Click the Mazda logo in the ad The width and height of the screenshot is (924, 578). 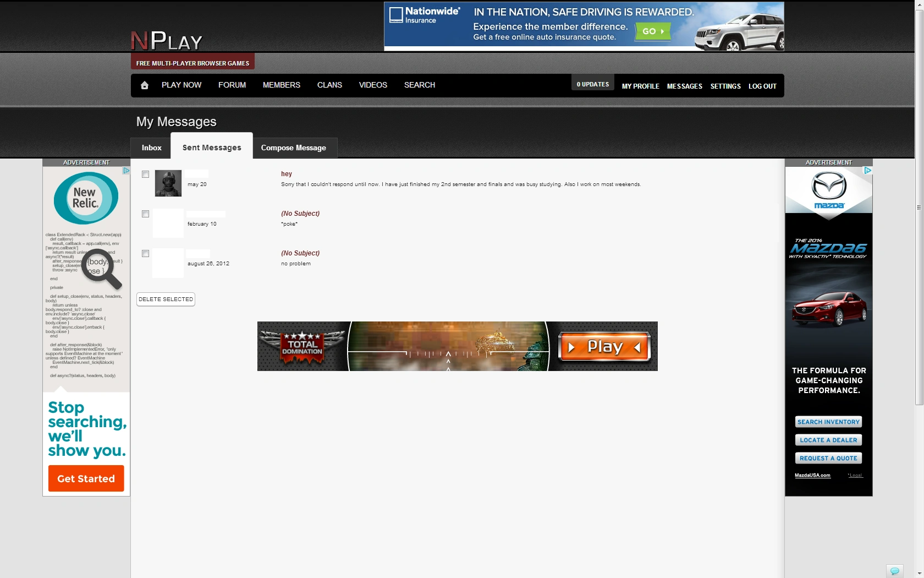829,190
